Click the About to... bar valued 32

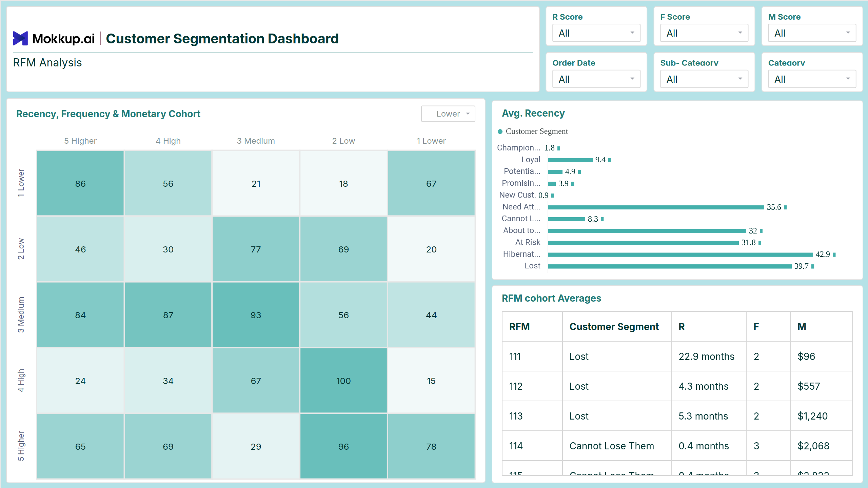647,231
